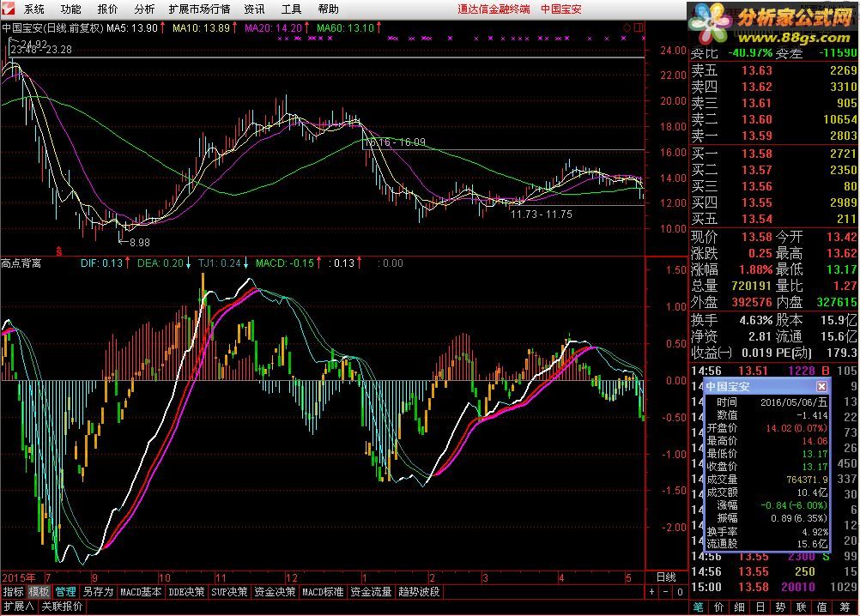Click the split-window square icon at chart top right
This screenshot has height=616, width=860.
click(x=639, y=27)
